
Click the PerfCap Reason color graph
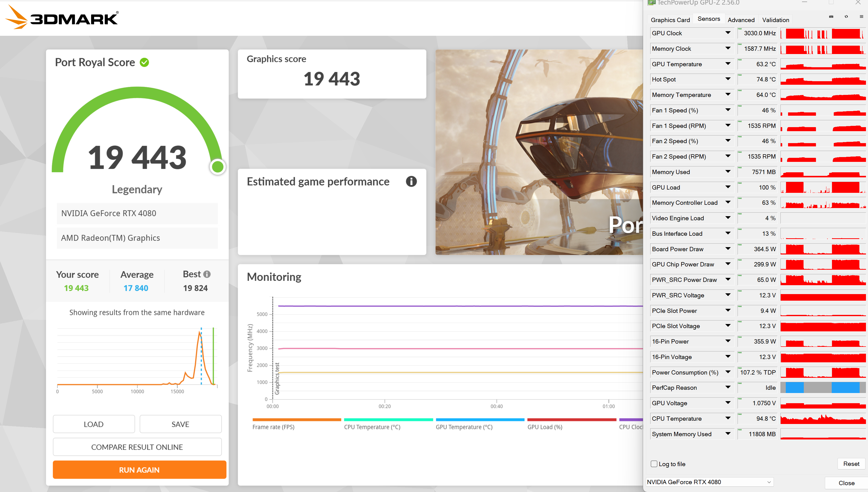[823, 387]
